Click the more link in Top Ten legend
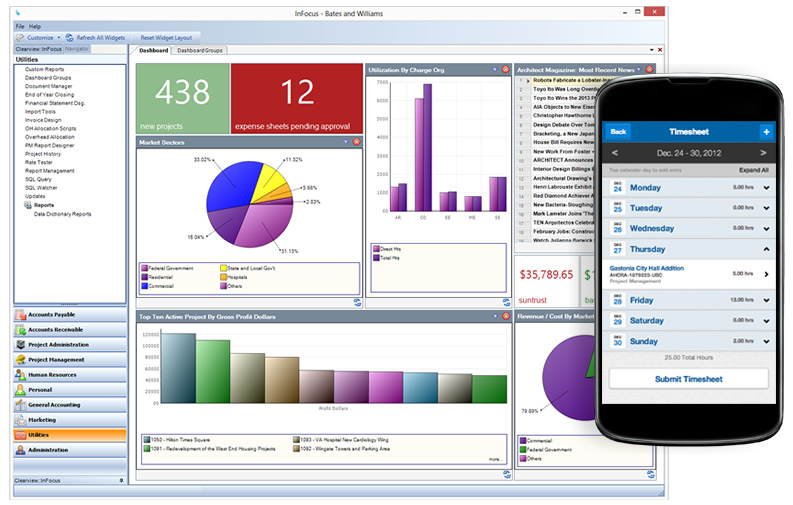 (x=495, y=460)
